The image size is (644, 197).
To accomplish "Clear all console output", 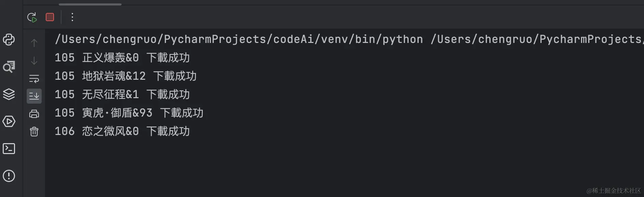I will pos(34,132).
